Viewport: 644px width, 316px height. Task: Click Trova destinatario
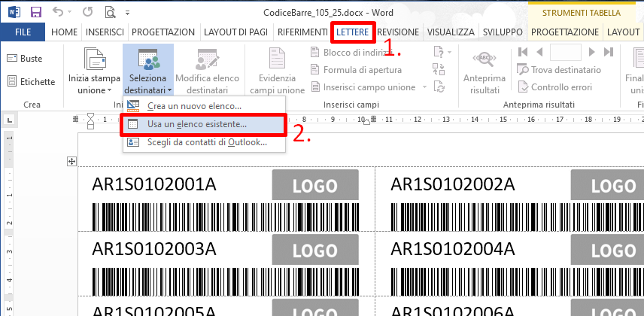(x=559, y=70)
